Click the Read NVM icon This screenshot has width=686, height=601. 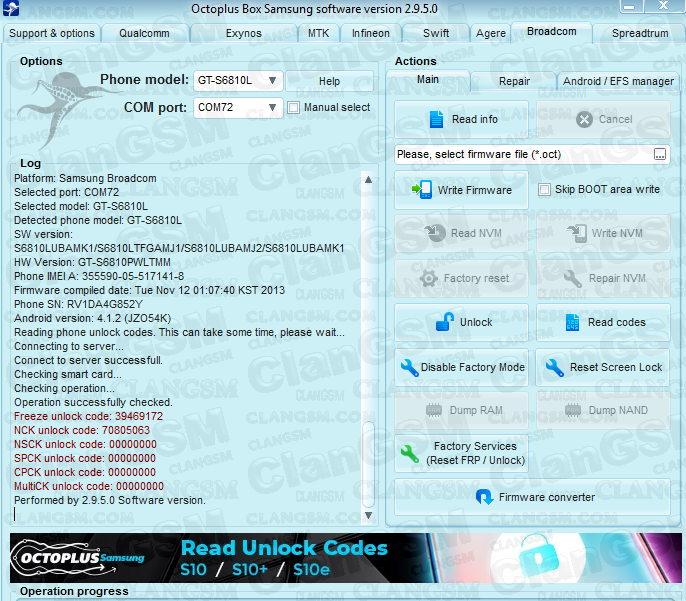pyautogui.click(x=434, y=233)
